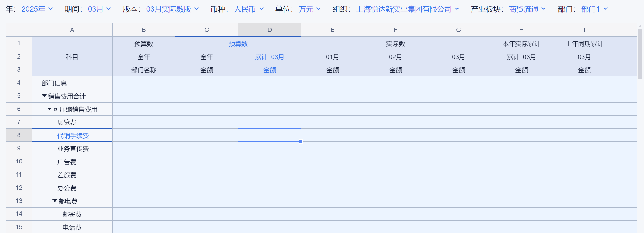Collapse the 可压缩销售费用 group triangle
Viewport: 644px width, 233px height.
point(50,109)
